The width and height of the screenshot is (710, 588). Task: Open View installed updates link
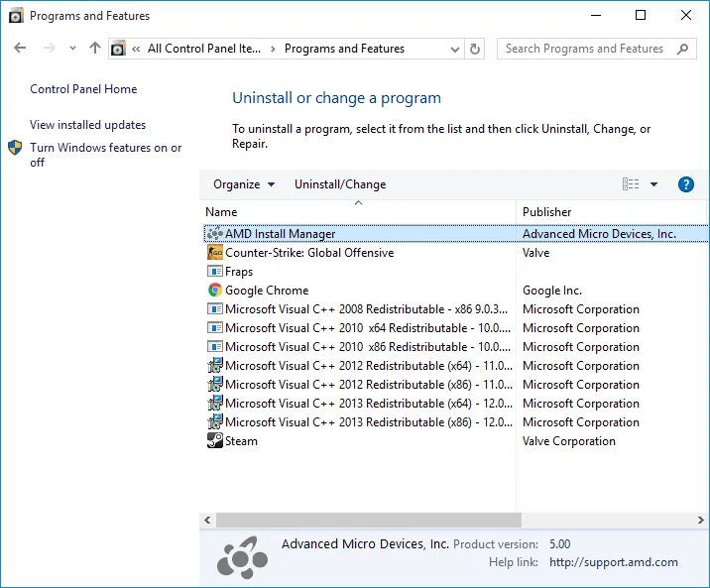(88, 125)
